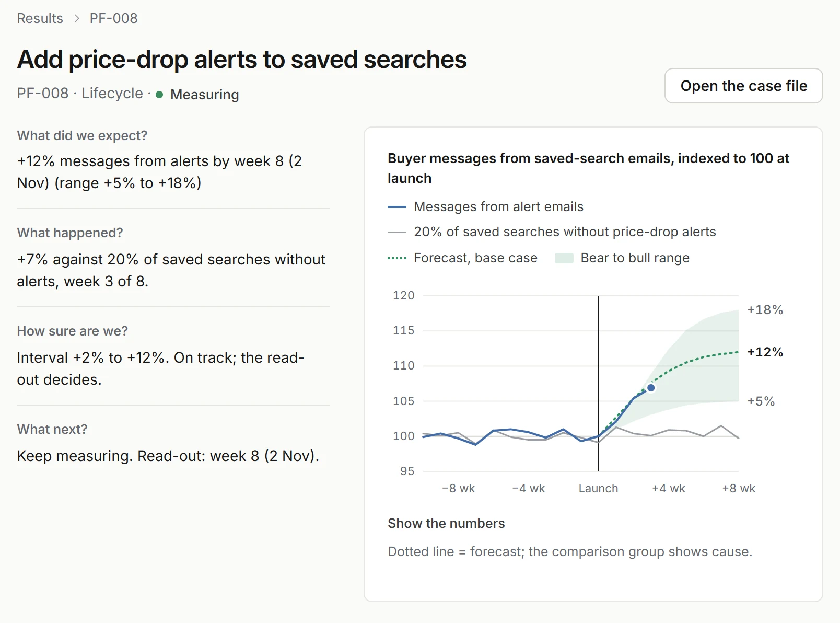
Task: Click the +5% bear range label
Action: pyautogui.click(x=761, y=401)
